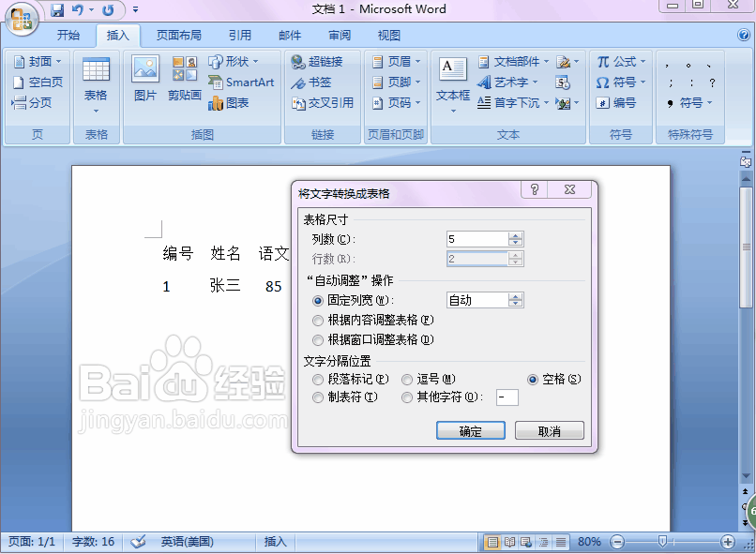Open Customize Quick Access Toolbar arrow
This screenshot has height=554, width=756.
135,9
